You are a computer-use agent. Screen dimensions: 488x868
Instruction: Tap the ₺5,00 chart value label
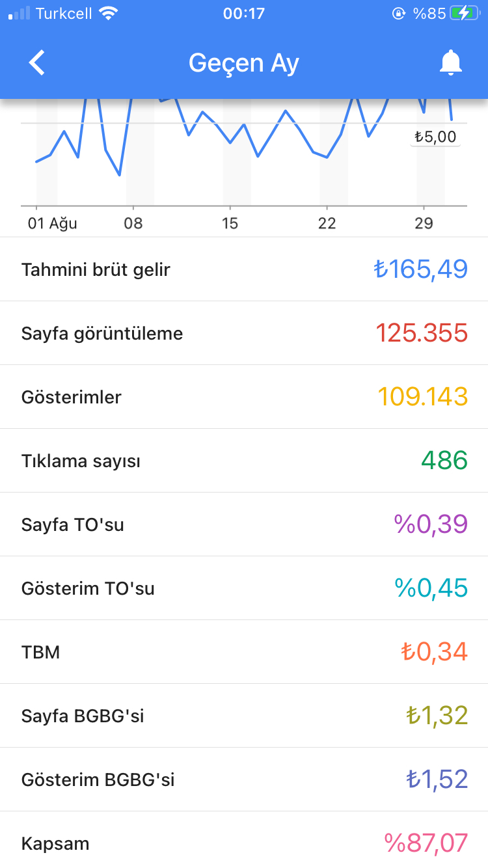click(x=435, y=137)
